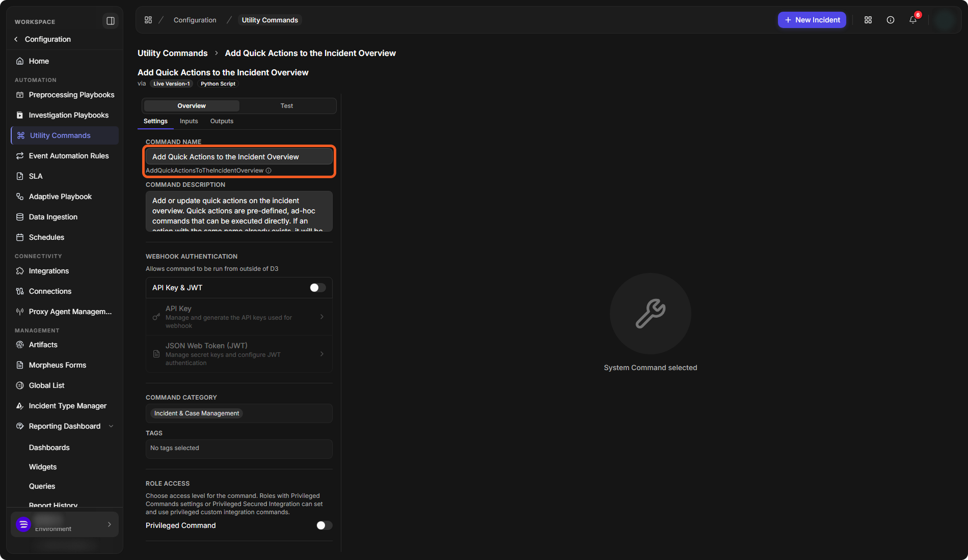Open the Inputs tab

[189, 121]
